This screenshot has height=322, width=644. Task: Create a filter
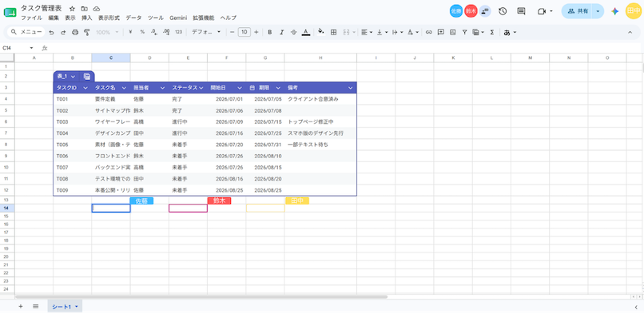(x=464, y=32)
